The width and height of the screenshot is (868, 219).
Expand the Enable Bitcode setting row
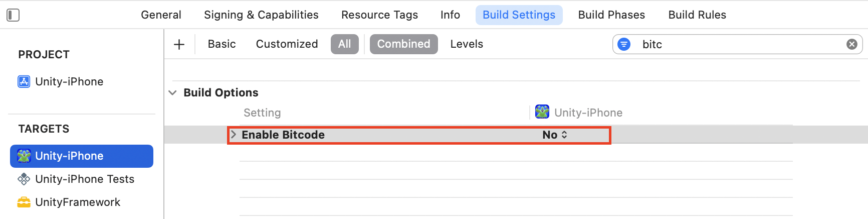pos(234,135)
